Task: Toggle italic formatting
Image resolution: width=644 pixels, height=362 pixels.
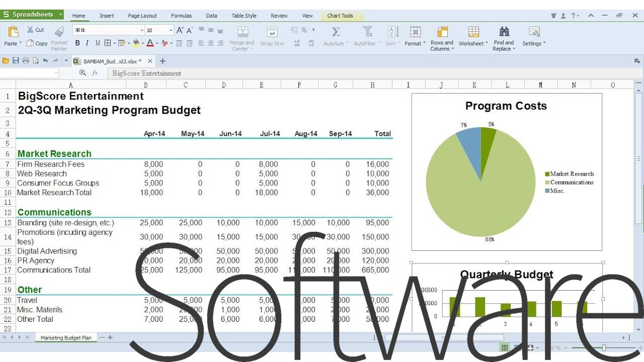Action: (87, 43)
